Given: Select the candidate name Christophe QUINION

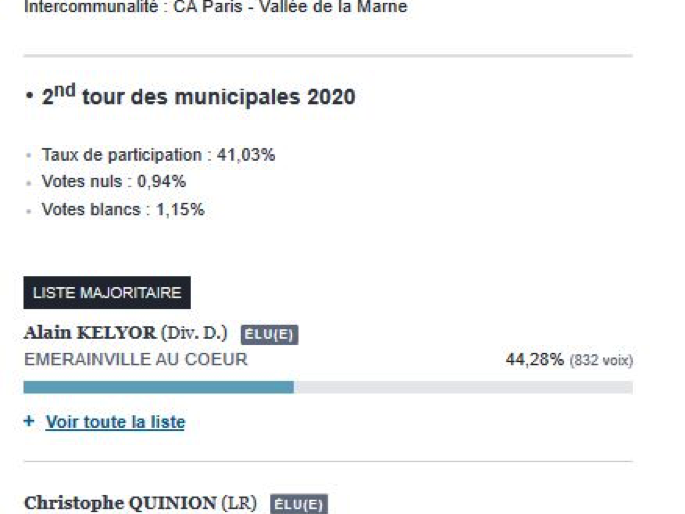Looking at the screenshot, I should [x=119, y=503].
